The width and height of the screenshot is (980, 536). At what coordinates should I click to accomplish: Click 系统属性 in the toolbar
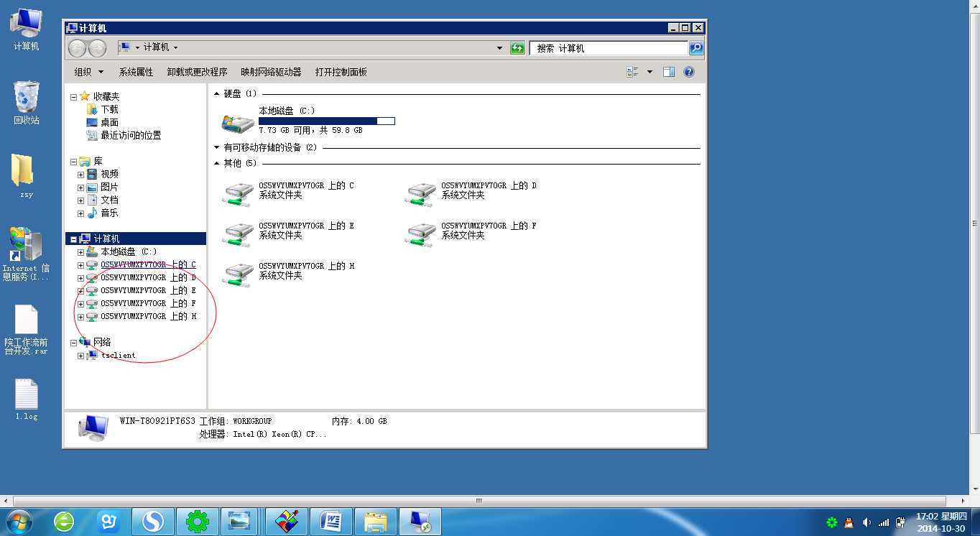tap(136, 72)
